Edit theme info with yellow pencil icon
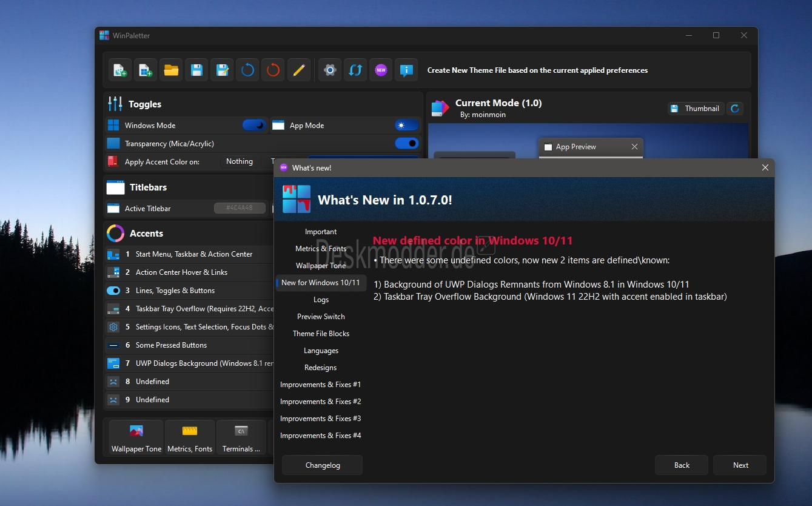Image resolution: width=812 pixels, height=506 pixels. tap(298, 70)
